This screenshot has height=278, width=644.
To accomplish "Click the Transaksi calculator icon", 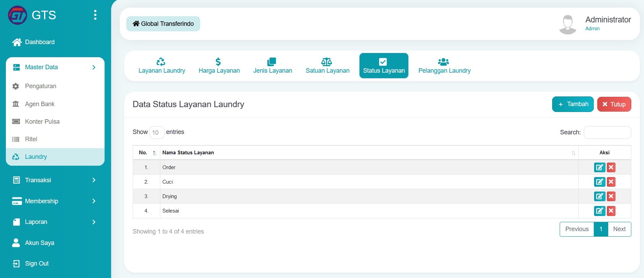I will click(x=16, y=180).
